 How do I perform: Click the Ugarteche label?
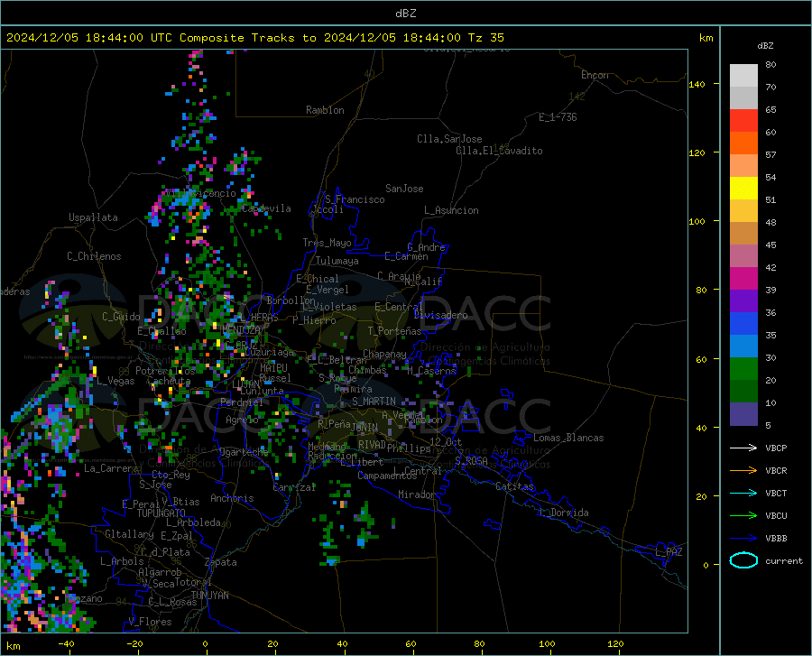click(x=244, y=452)
